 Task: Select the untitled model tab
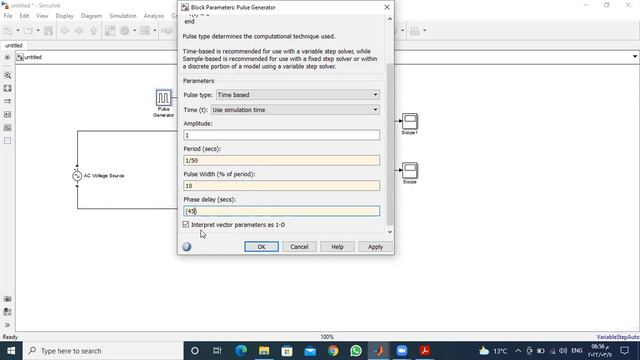pyautogui.click(x=13, y=45)
